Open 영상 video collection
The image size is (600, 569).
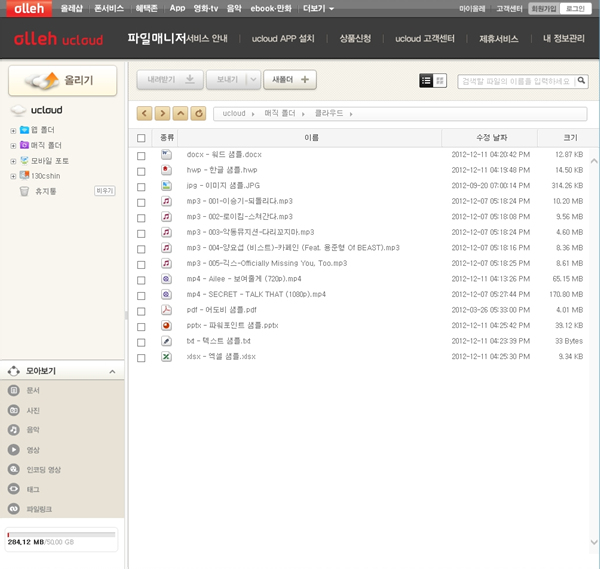tap(33, 450)
